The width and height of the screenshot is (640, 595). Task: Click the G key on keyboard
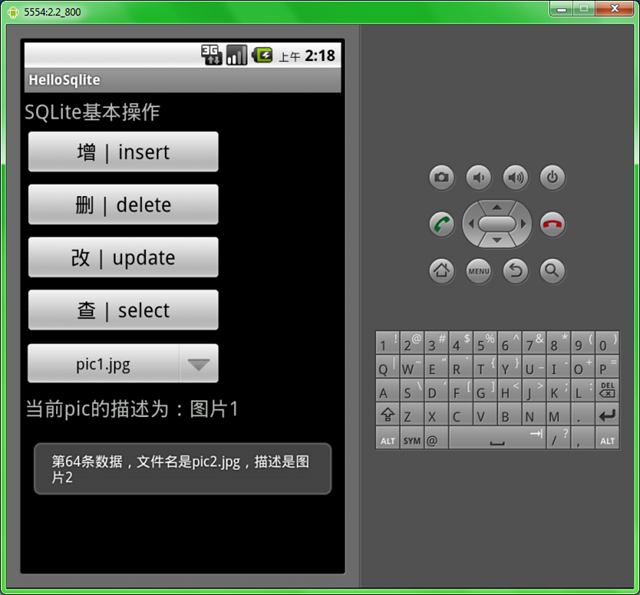coord(485,391)
